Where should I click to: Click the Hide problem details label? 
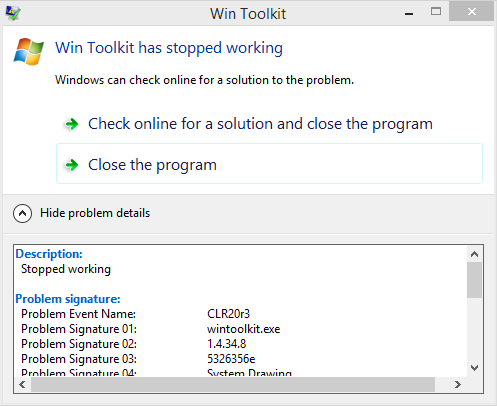(x=95, y=213)
